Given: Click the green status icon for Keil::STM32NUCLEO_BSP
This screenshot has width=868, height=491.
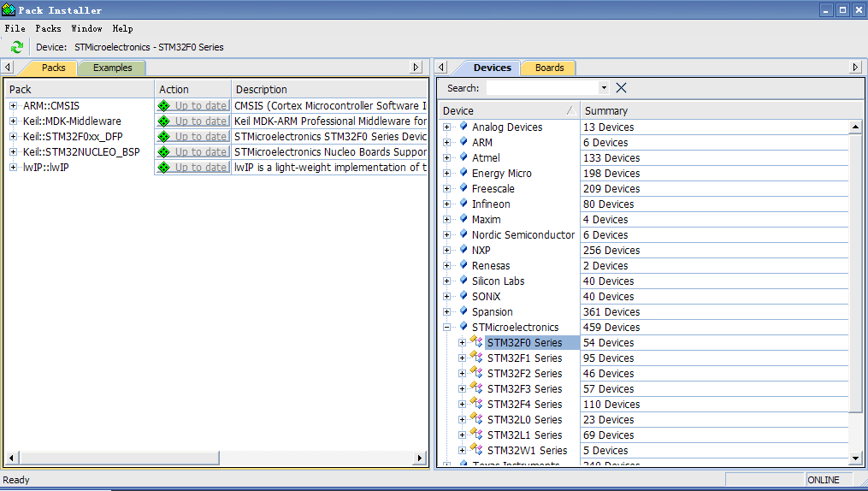Looking at the screenshot, I should [164, 152].
